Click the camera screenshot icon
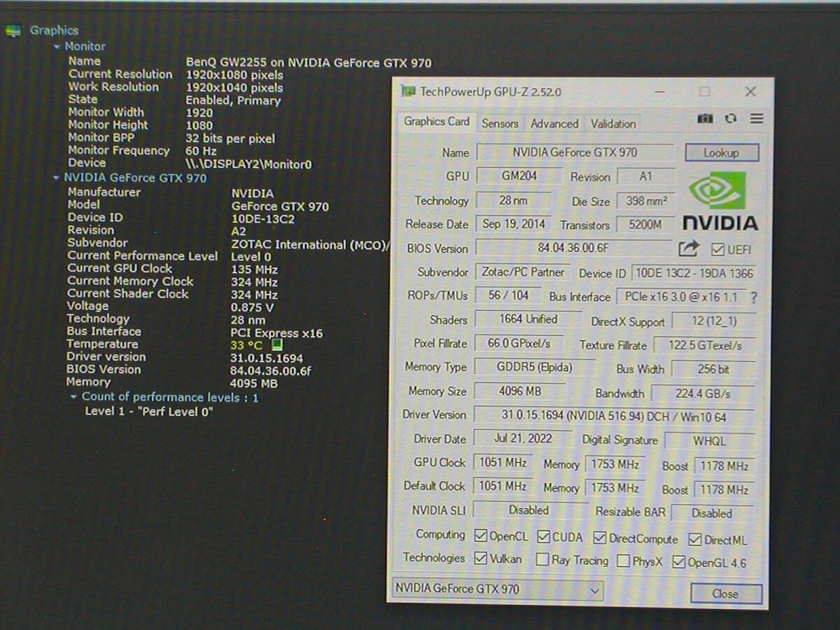Viewport: 840px width, 630px height. [x=706, y=118]
